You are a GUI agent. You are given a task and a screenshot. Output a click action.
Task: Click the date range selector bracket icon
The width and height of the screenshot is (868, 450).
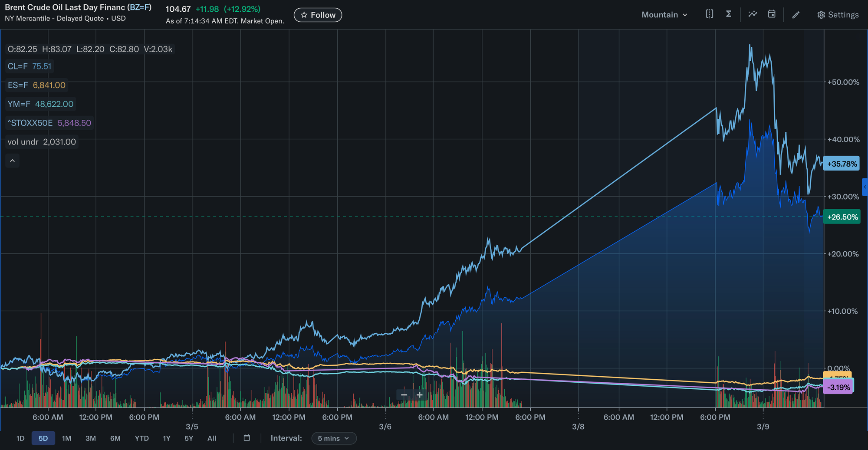tap(709, 14)
